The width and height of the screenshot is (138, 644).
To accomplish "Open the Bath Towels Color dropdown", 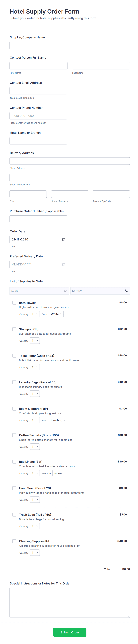I will click(x=56, y=314).
